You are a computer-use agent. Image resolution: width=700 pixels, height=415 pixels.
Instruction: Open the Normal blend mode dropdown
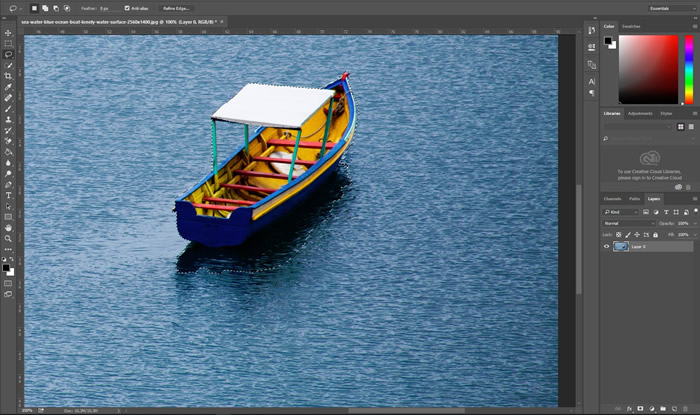(629, 223)
